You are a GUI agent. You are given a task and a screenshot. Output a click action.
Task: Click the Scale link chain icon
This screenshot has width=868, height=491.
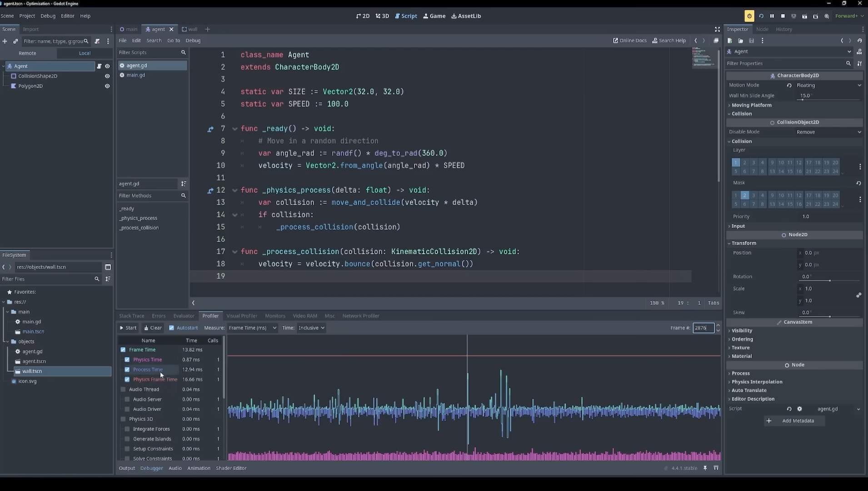click(x=858, y=295)
